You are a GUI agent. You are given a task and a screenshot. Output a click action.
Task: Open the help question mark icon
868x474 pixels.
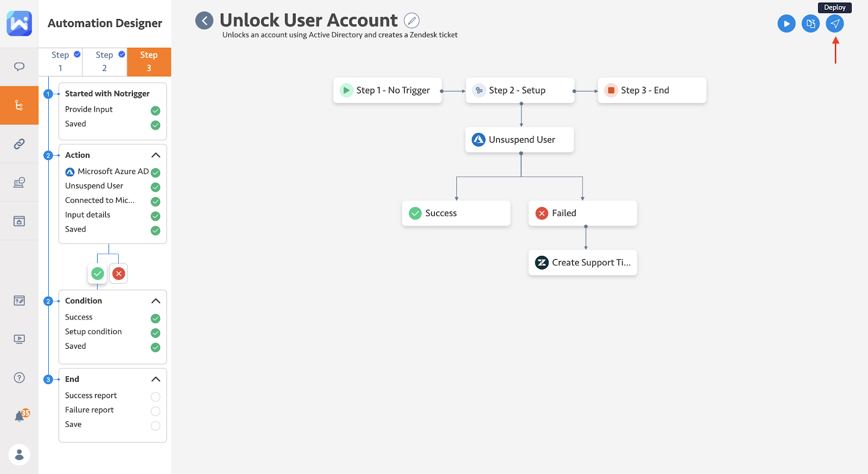(x=19, y=377)
